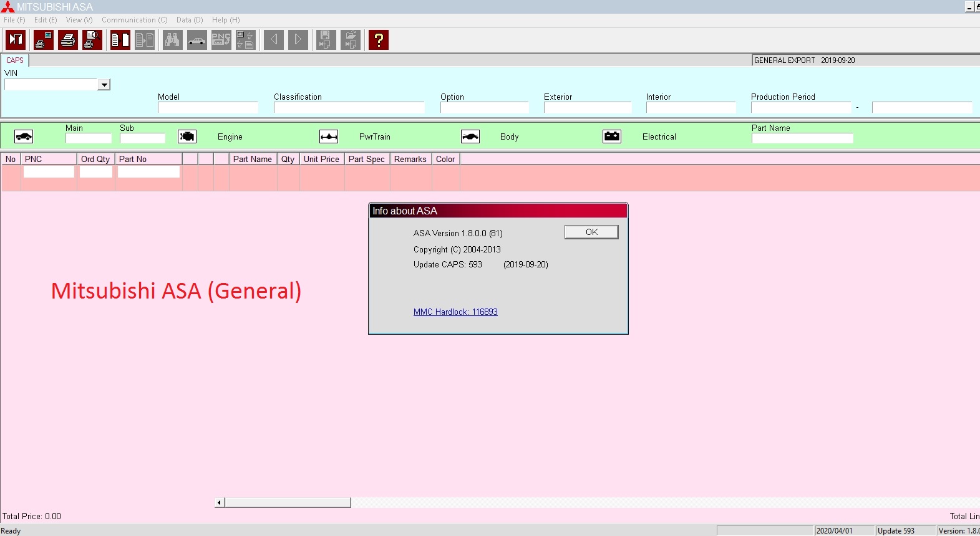
Task: Click the Part No entry cell
Action: pos(148,171)
